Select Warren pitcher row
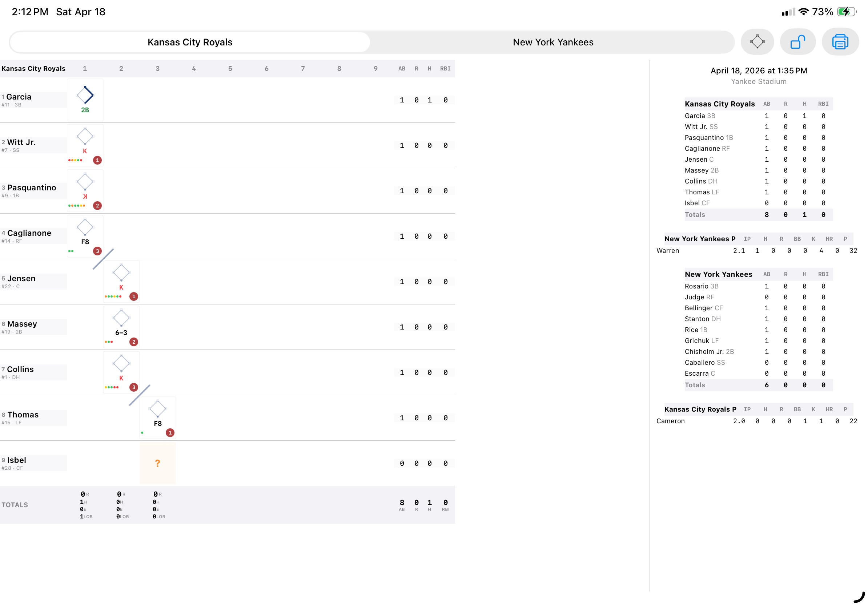This screenshot has width=868, height=606. tap(757, 250)
